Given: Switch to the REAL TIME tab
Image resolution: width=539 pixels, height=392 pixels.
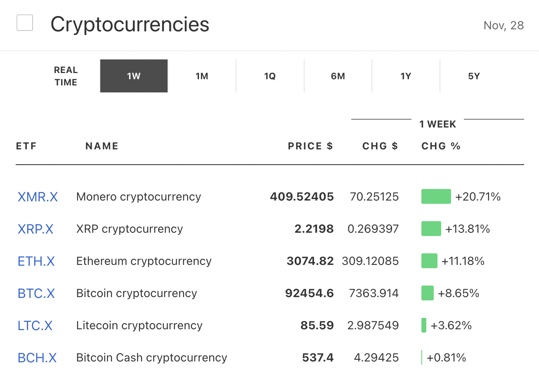Looking at the screenshot, I should (66, 76).
